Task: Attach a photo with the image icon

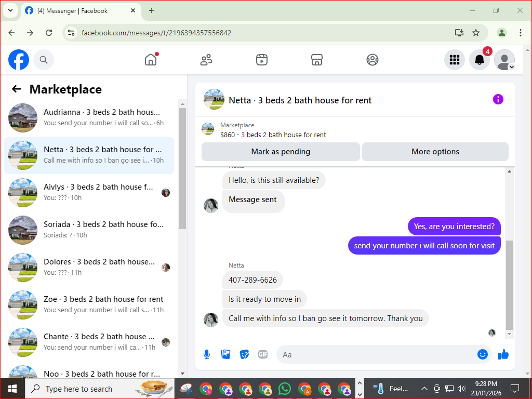Action: pyautogui.click(x=225, y=354)
